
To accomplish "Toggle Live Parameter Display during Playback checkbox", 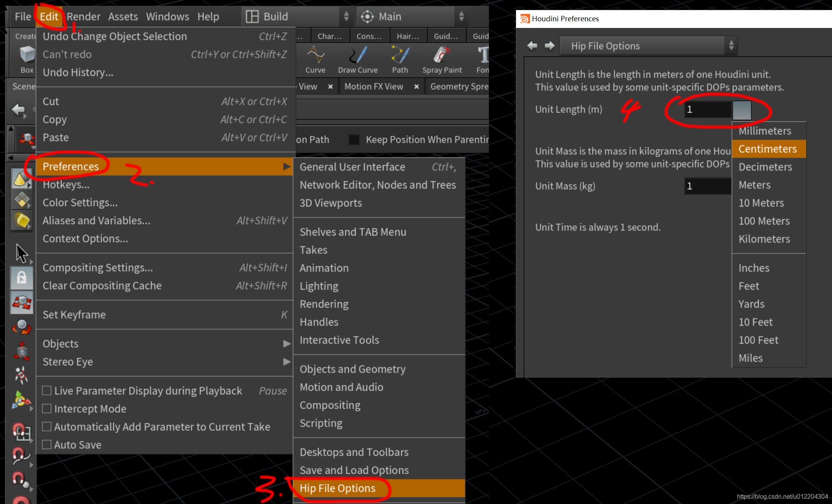I will coord(47,390).
